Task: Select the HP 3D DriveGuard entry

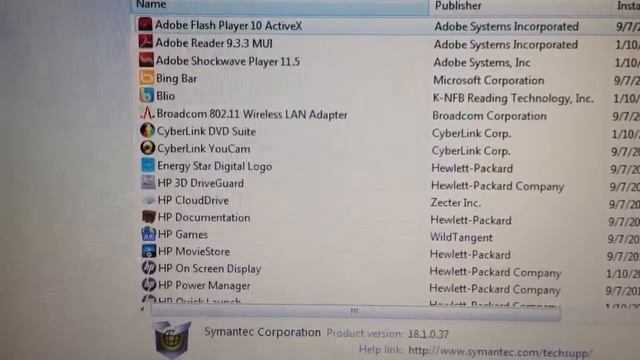Action: (200, 183)
